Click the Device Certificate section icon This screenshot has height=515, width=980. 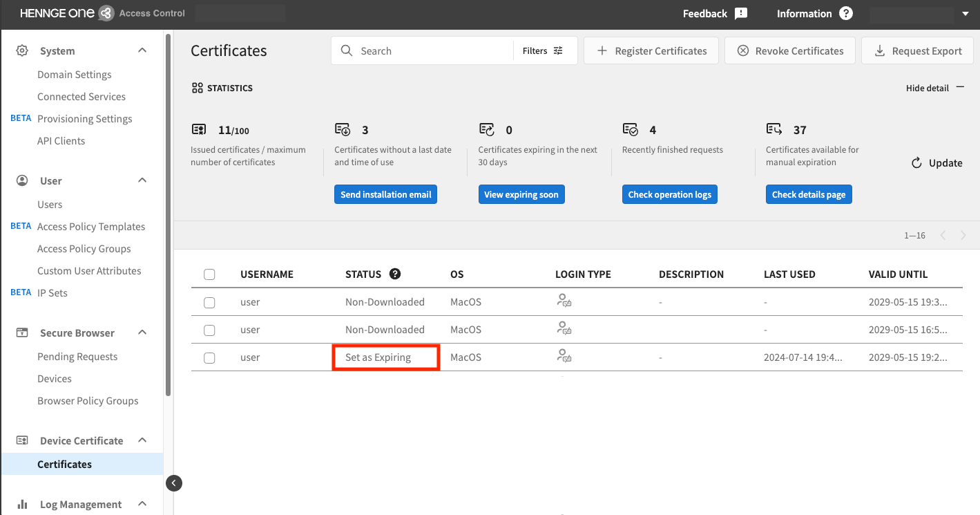tap(22, 440)
